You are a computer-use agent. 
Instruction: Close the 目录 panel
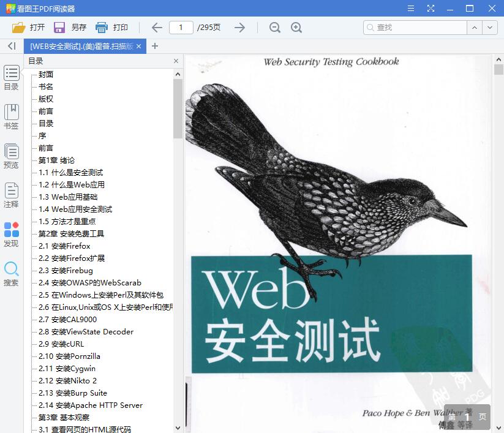coord(176,61)
